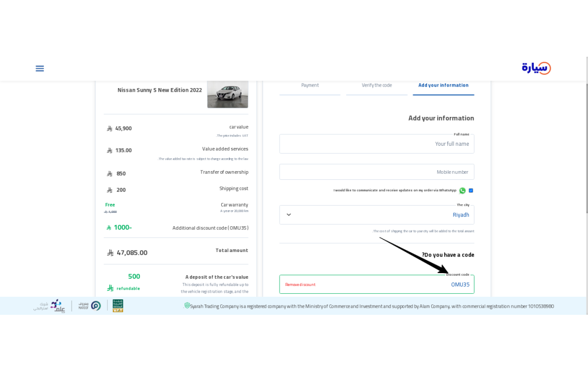588x371 pixels.
Task: Toggle WhatsApp updates checkbox
Action: pos(471,190)
